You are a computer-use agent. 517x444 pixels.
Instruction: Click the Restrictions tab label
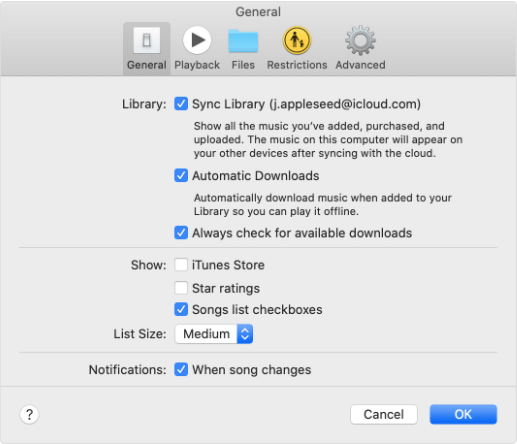click(297, 65)
